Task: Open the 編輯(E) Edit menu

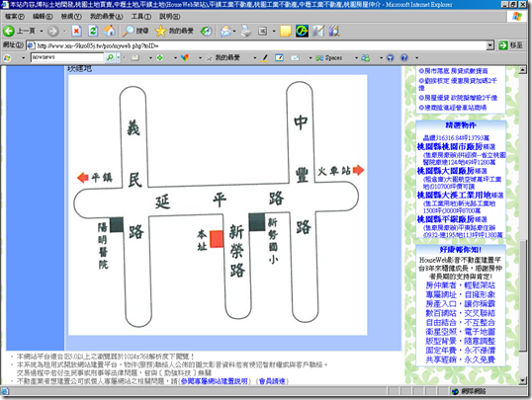Action: [x=43, y=16]
